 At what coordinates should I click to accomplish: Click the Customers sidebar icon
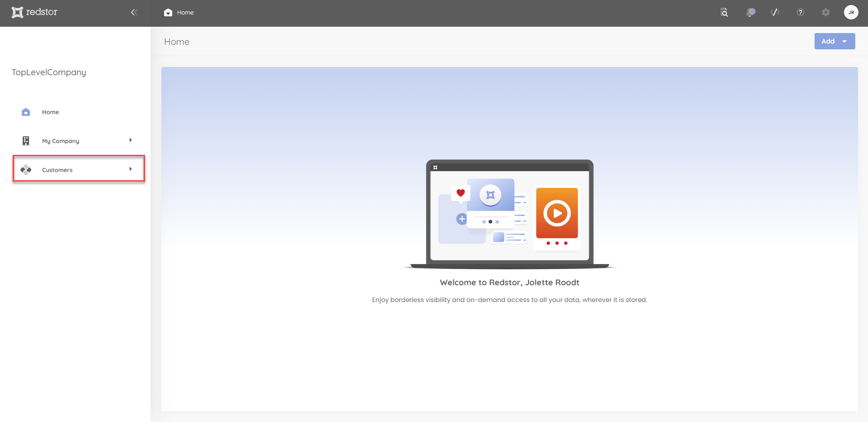pos(26,170)
